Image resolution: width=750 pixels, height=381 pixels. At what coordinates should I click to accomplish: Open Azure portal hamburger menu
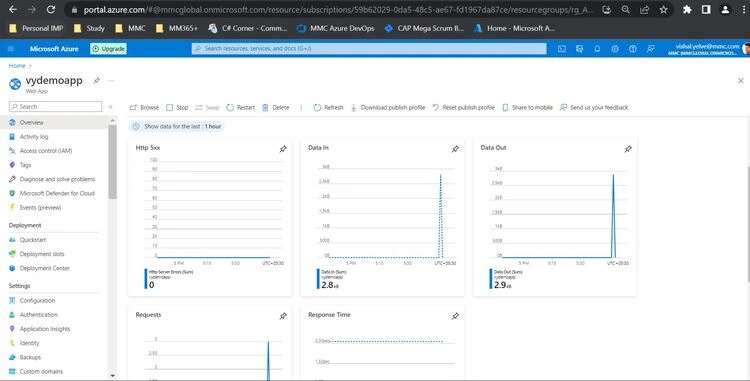[x=11, y=49]
